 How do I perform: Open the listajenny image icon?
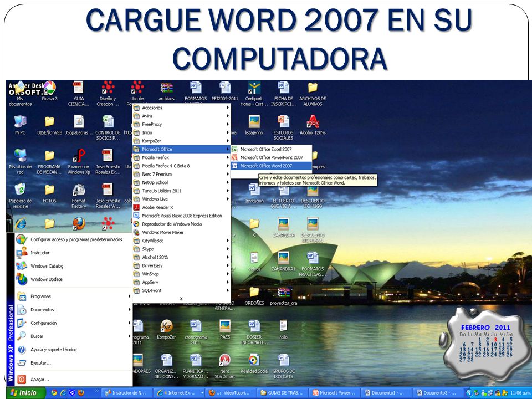pos(254,125)
